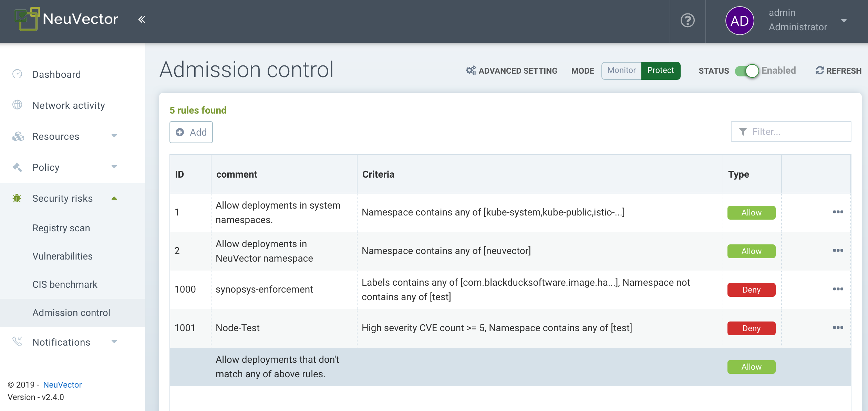
Task: Click the Refresh circular arrows icon
Action: coord(819,71)
